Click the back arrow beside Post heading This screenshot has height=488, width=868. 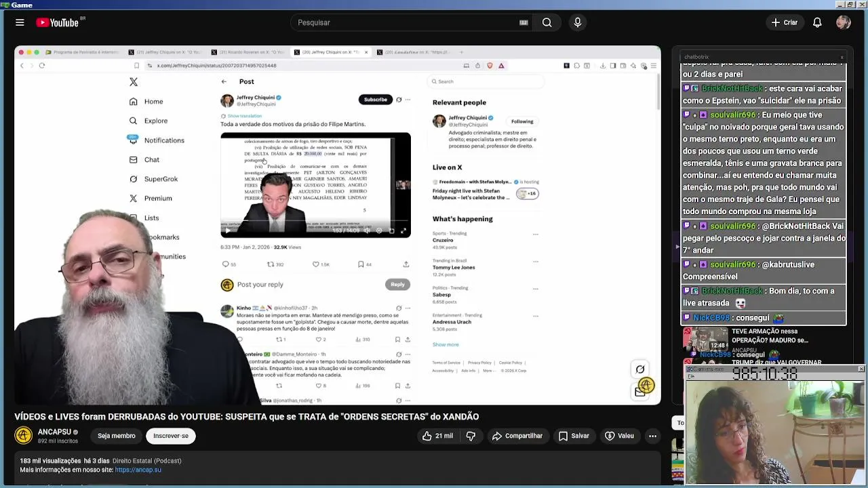tap(224, 81)
